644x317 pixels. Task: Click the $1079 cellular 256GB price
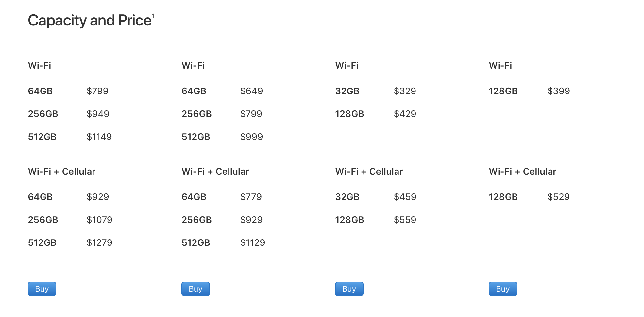point(99,220)
